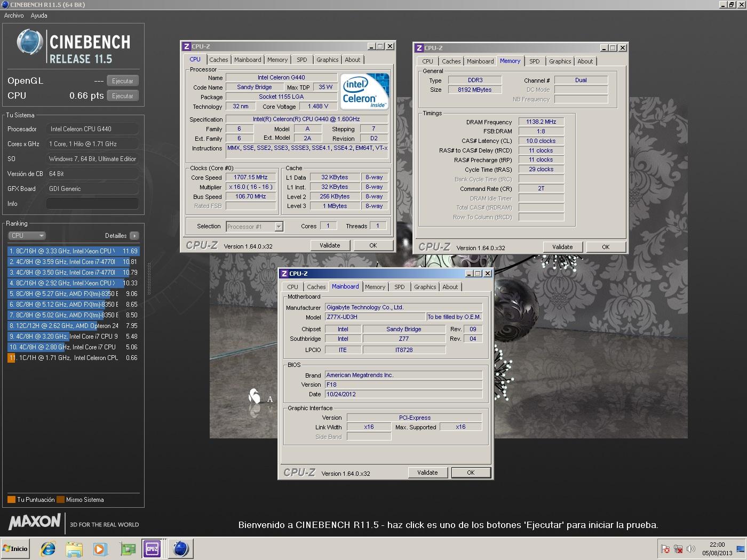Open About tab in CPU window
The height and width of the screenshot is (560, 747).
pyautogui.click(x=352, y=60)
